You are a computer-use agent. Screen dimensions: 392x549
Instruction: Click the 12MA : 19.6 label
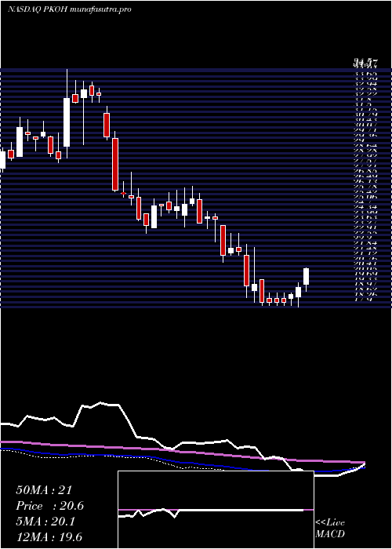point(49,536)
